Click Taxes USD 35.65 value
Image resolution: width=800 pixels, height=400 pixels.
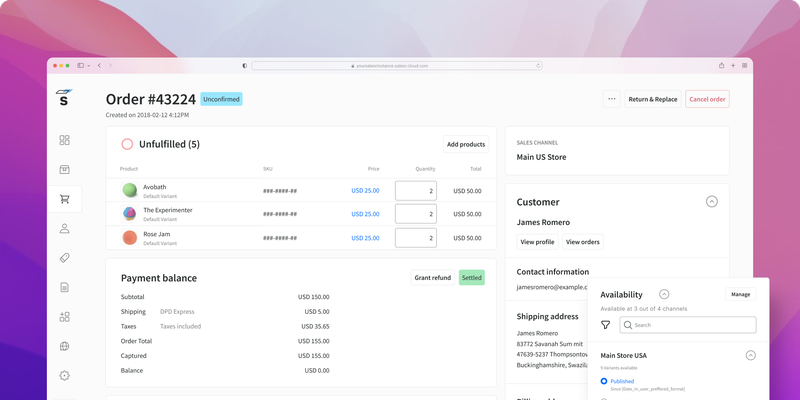(315, 327)
